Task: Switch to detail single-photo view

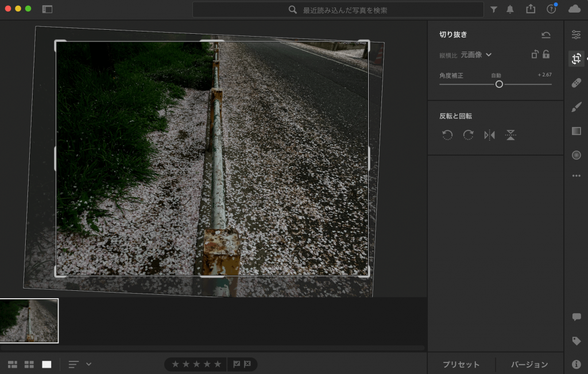Action: pyautogui.click(x=47, y=364)
